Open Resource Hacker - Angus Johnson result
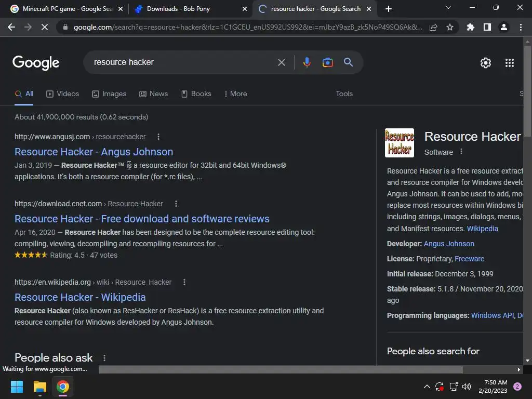Viewport: 532px width, 399px height. (94, 152)
